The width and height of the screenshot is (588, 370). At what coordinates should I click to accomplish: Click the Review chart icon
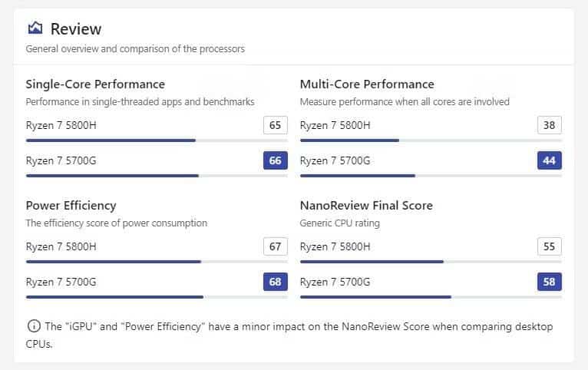pos(35,28)
